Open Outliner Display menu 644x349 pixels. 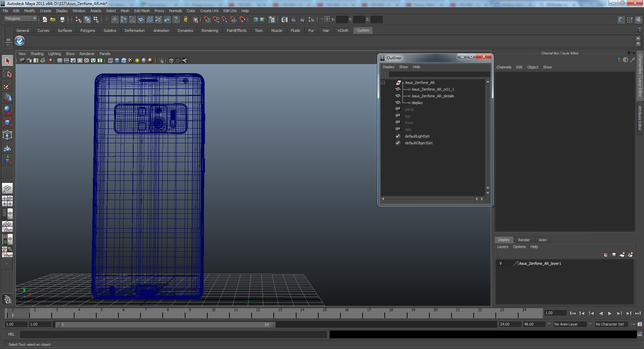388,67
